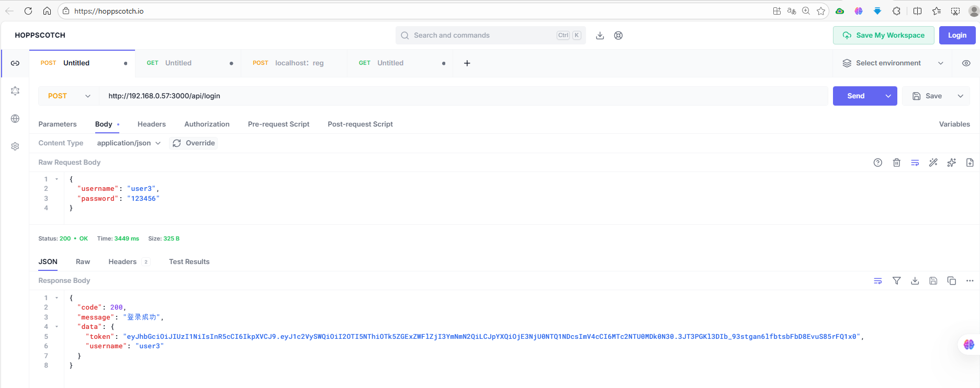Toggle environment quick-peek eye icon
This screenshot has width=980, height=388.
966,63
